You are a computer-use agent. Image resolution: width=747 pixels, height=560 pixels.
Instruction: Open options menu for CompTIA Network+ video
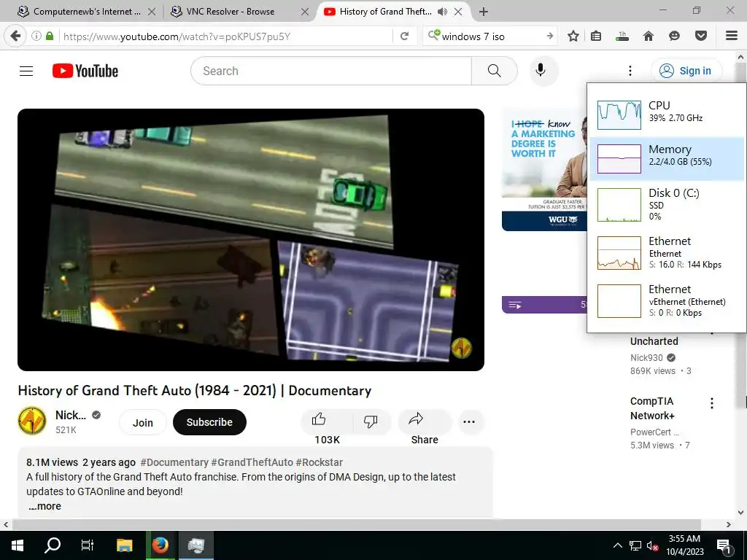click(x=712, y=403)
